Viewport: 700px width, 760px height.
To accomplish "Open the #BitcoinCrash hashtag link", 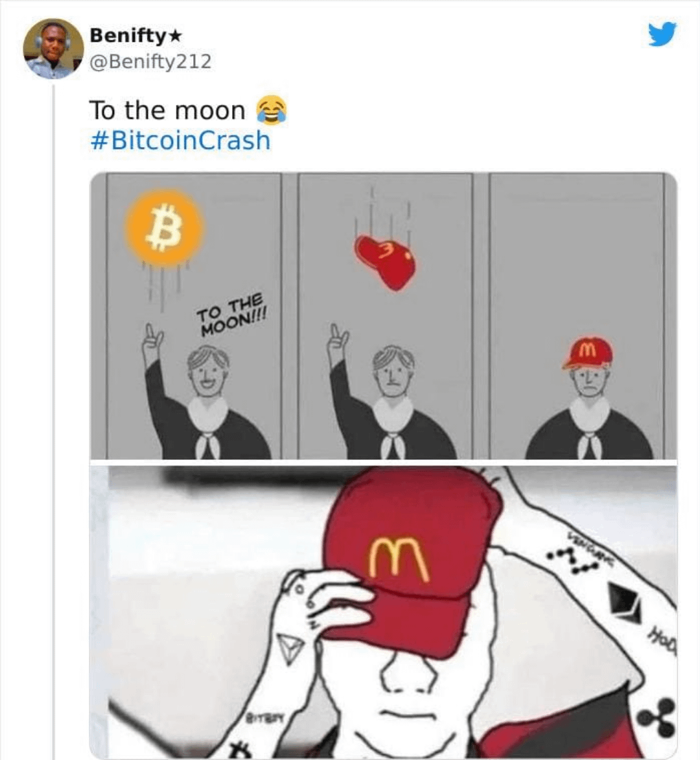I will (x=180, y=140).
